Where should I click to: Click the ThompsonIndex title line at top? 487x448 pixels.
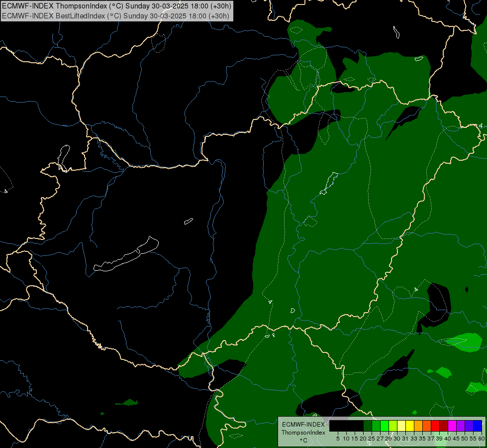[116, 6]
